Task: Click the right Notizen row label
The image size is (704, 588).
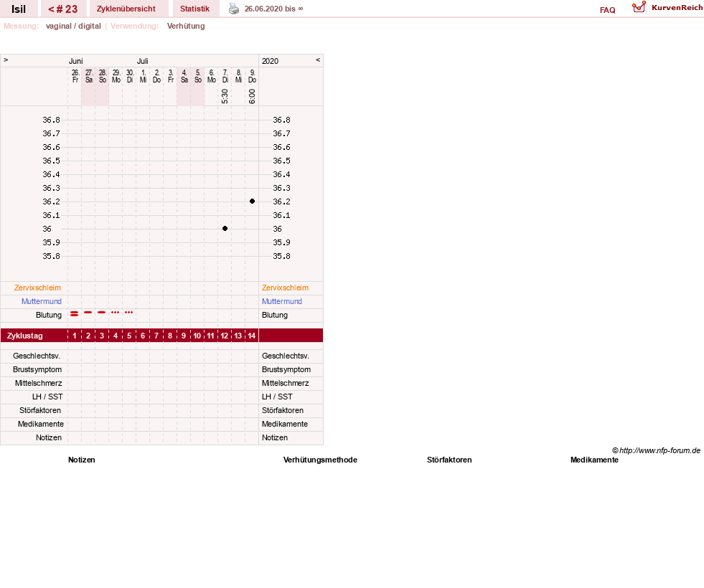Action: coord(275,437)
